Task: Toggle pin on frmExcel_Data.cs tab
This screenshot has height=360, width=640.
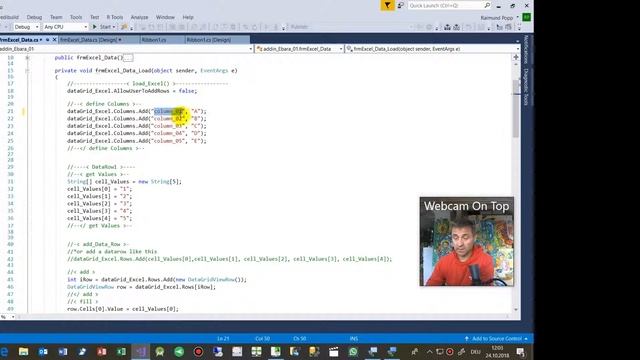Action: click(x=47, y=40)
